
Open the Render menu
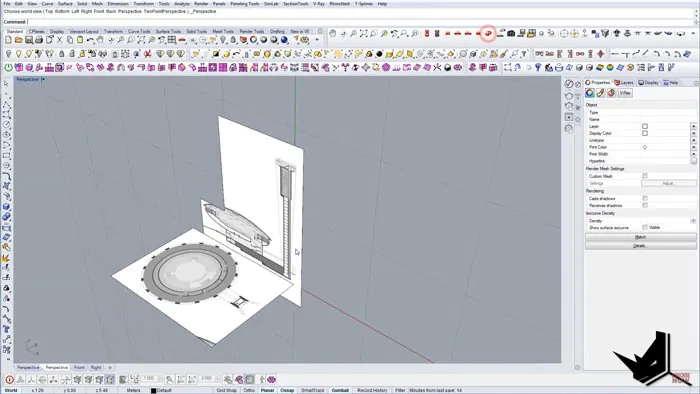pos(201,4)
